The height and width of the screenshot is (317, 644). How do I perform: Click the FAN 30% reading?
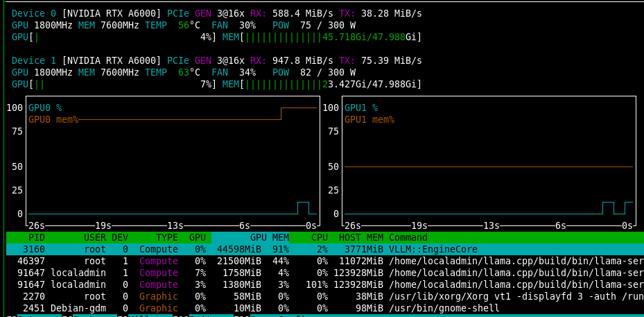pos(234,25)
